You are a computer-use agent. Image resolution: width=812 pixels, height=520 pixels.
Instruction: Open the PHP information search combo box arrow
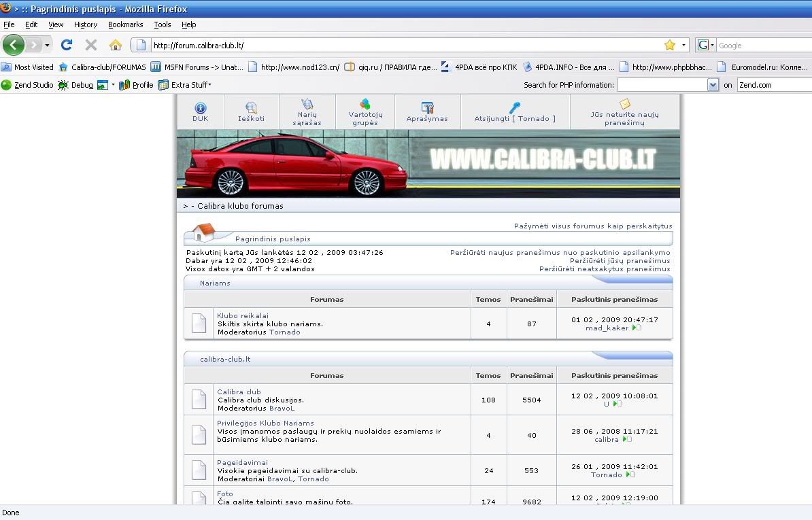point(713,85)
